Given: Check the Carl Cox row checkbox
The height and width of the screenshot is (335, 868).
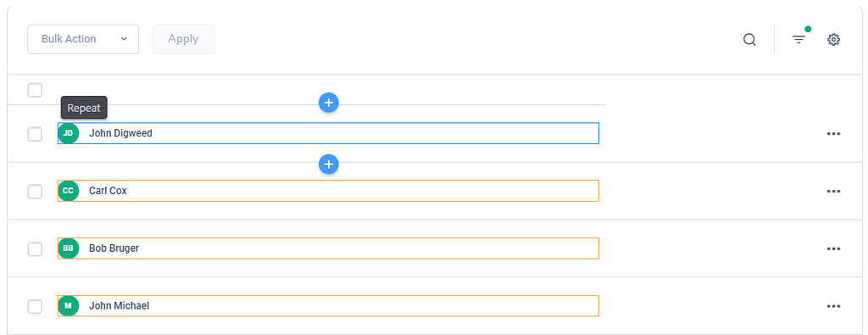Looking at the screenshot, I should 35,192.
